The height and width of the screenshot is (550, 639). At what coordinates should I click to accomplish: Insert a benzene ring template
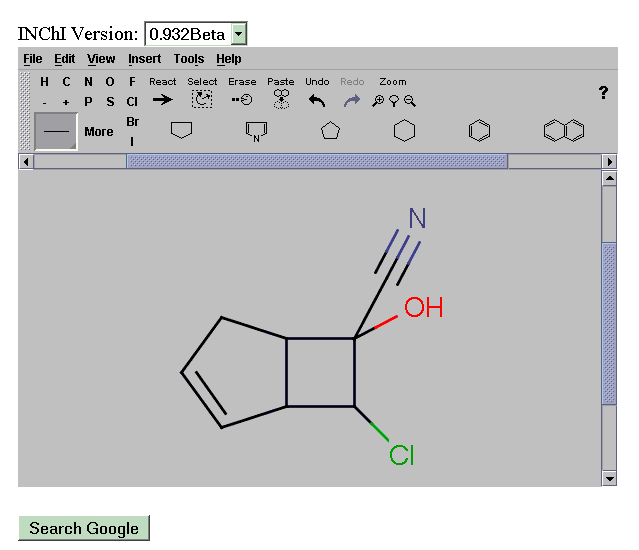pyautogui.click(x=480, y=131)
